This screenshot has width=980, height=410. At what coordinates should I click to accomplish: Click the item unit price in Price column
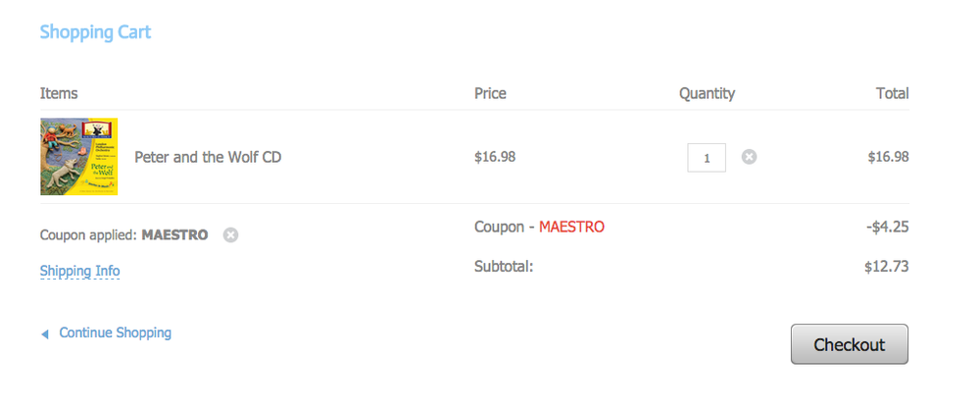tap(495, 157)
